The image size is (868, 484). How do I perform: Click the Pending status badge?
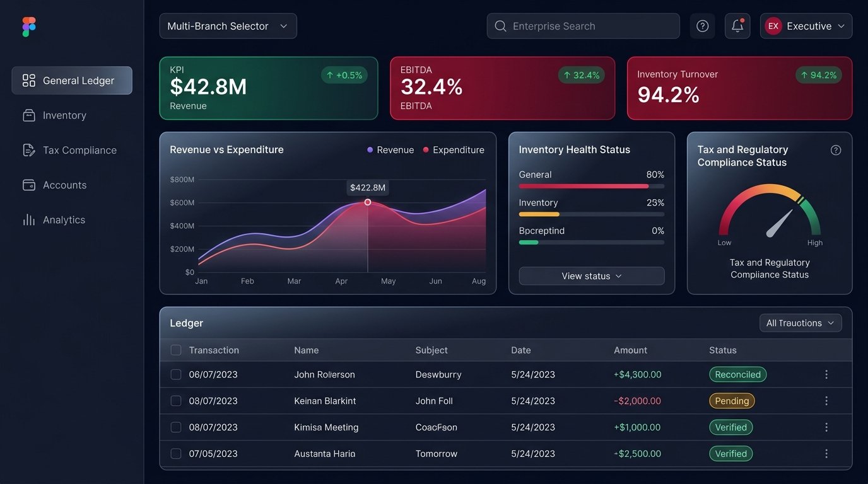pyautogui.click(x=732, y=401)
